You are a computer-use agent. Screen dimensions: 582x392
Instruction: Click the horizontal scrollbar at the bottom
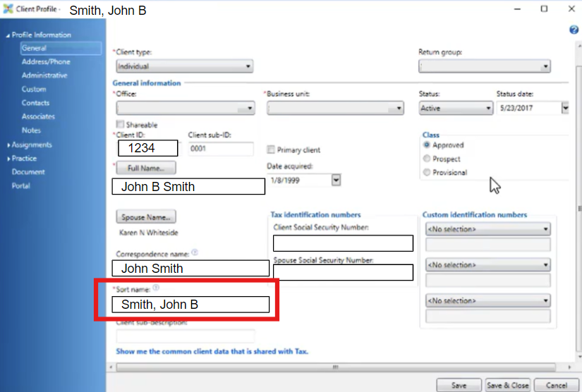point(336,367)
